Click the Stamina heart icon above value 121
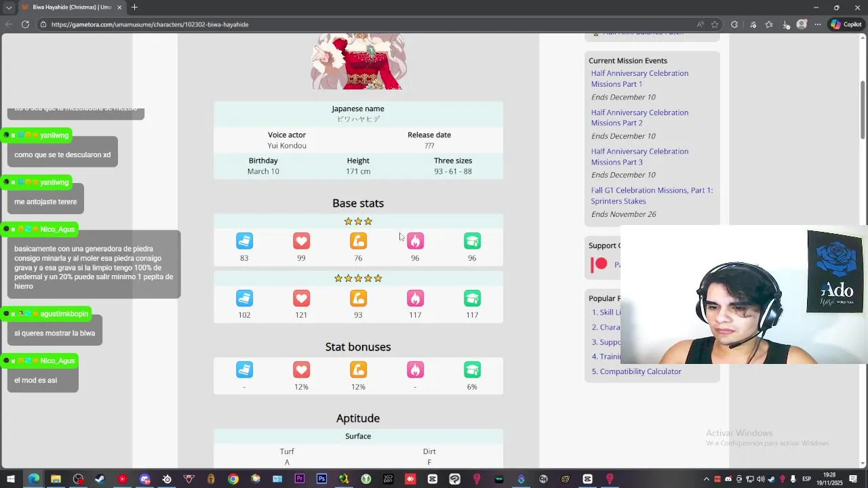Viewport: 868px width, 488px height. (x=301, y=298)
